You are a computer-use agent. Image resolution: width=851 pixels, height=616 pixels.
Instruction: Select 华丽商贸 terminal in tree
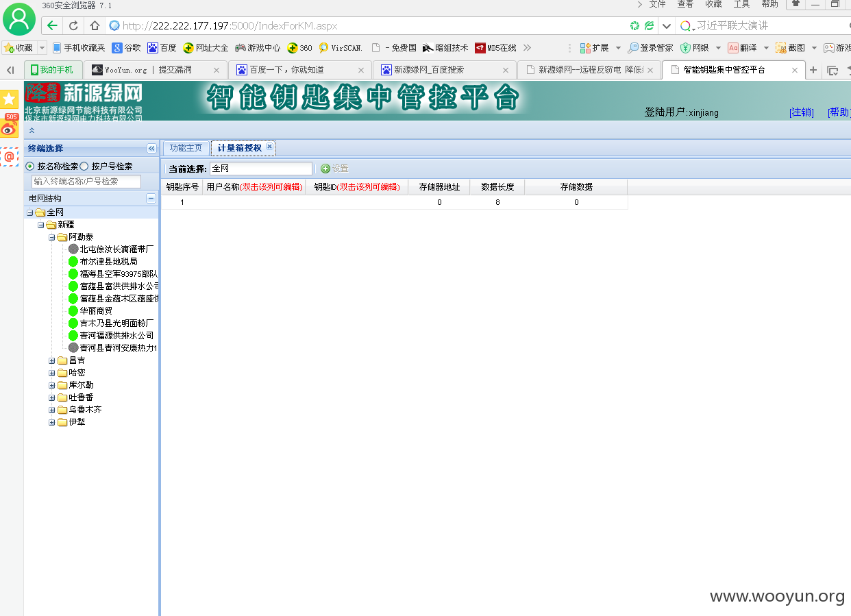[x=96, y=311]
